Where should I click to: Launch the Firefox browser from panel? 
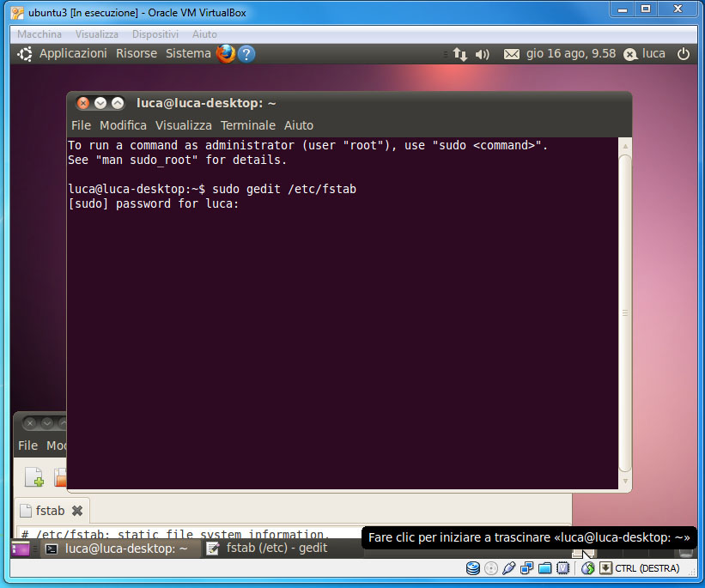pos(226,53)
